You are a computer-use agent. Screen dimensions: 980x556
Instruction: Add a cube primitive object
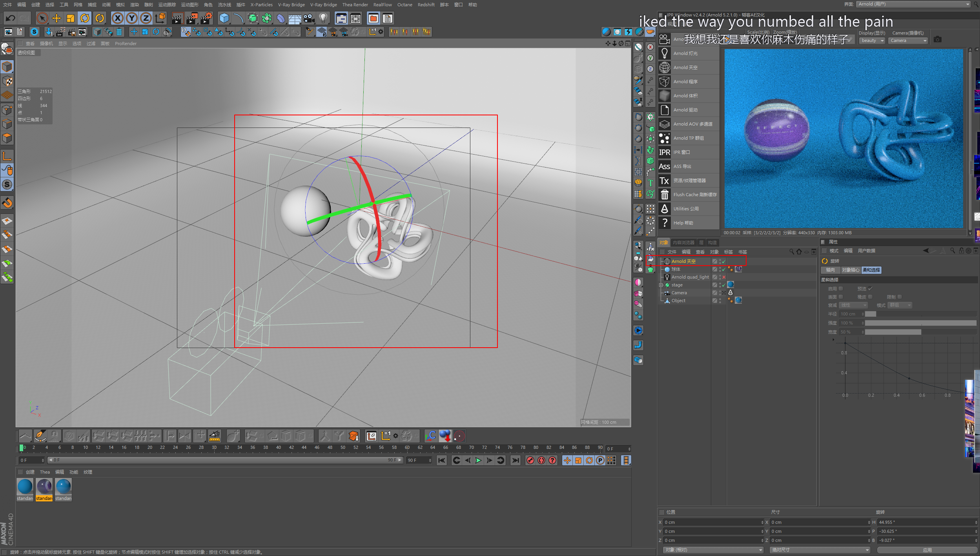click(x=224, y=18)
